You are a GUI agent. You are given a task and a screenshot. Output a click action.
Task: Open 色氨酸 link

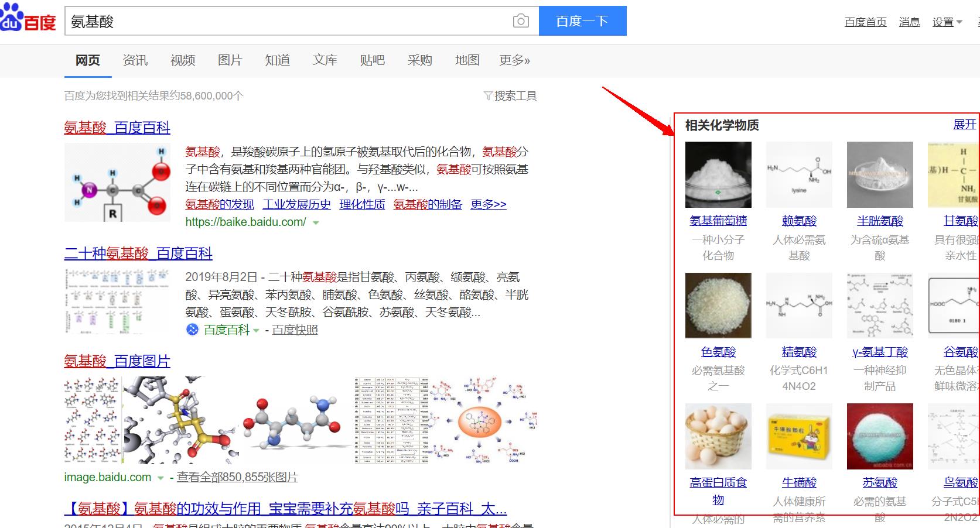point(718,352)
